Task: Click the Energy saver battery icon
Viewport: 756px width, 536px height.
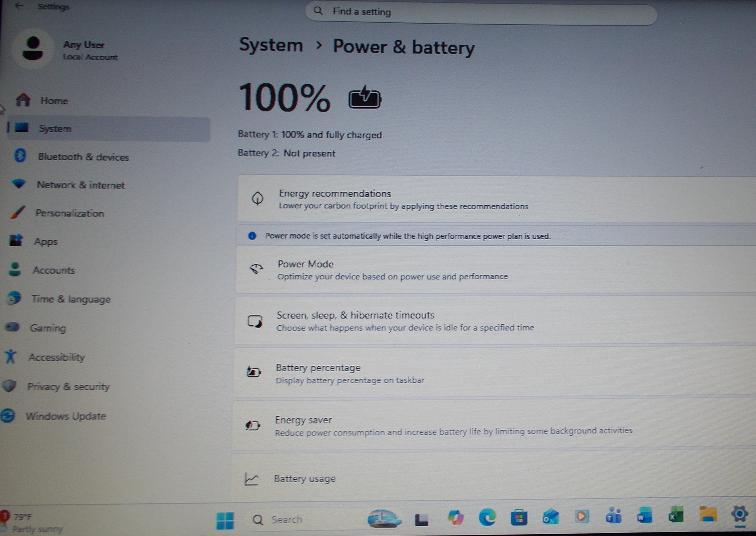Action: pos(253,425)
